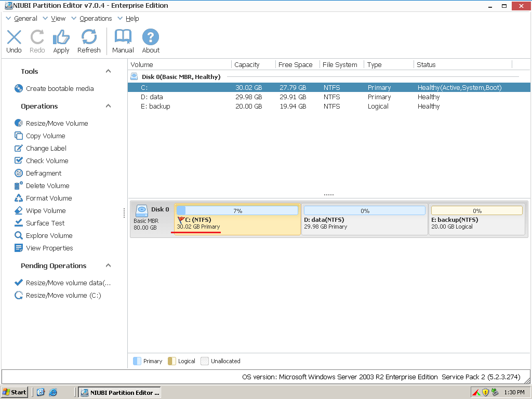Select the C: row in volume list
532x399 pixels.
[328, 87]
